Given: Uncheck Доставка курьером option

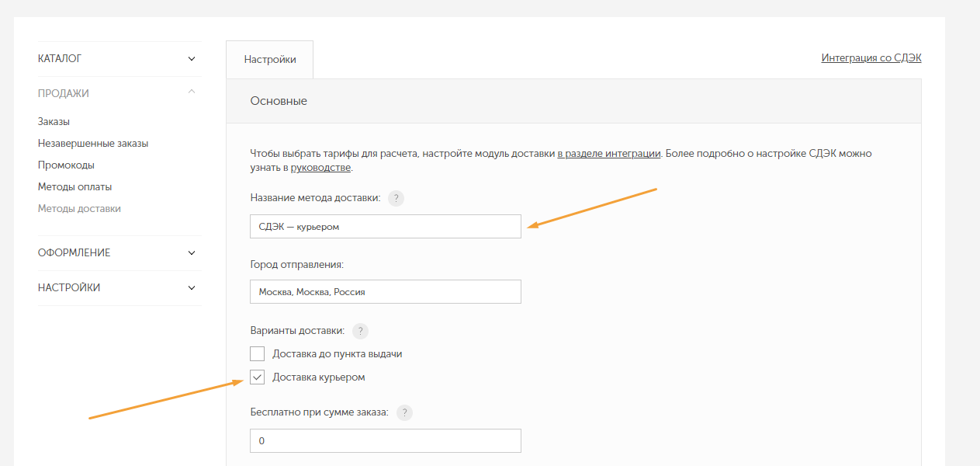Looking at the screenshot, I should click(x=258, y=377).
